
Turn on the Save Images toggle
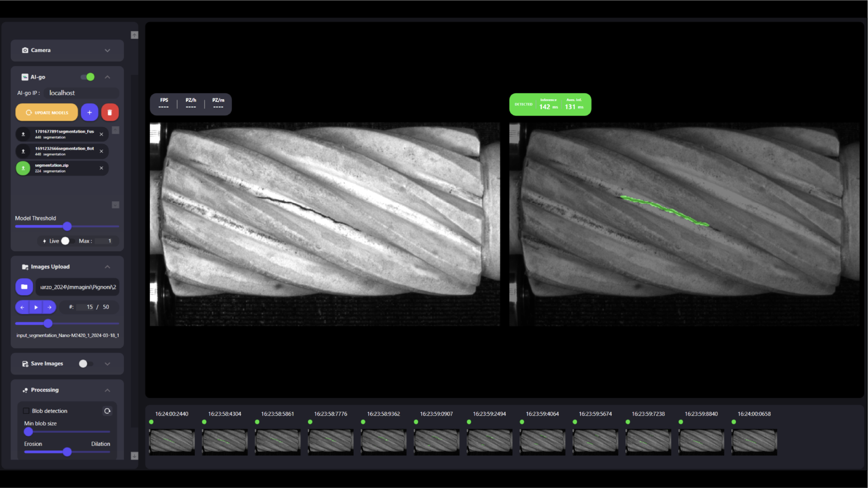85,364
